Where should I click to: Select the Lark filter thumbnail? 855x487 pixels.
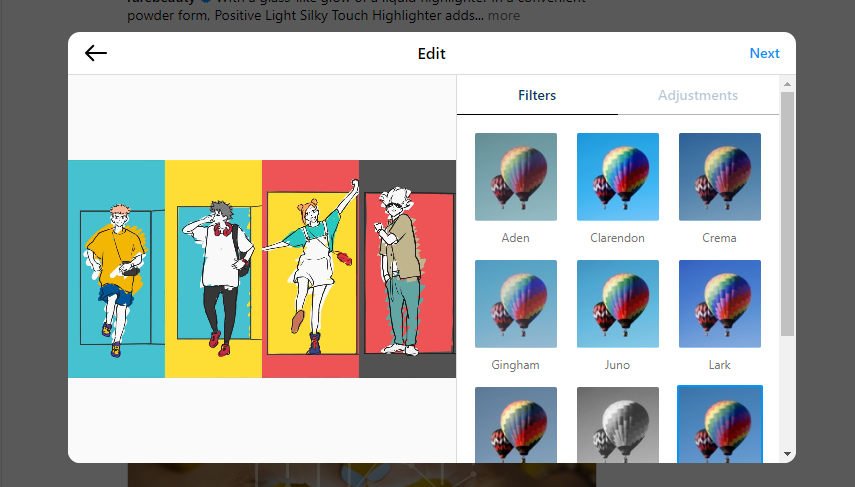pyautogui.click(x=719, y=301)
